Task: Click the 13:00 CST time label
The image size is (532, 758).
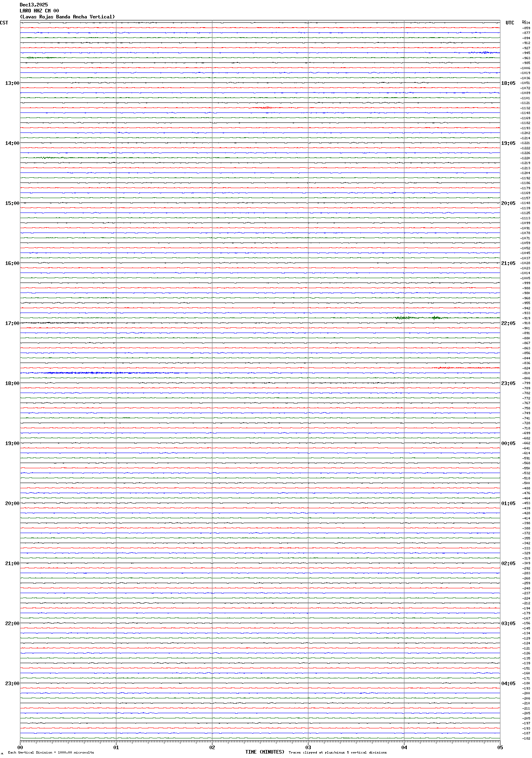Action: pyautogui.click(x=12, y=83)
